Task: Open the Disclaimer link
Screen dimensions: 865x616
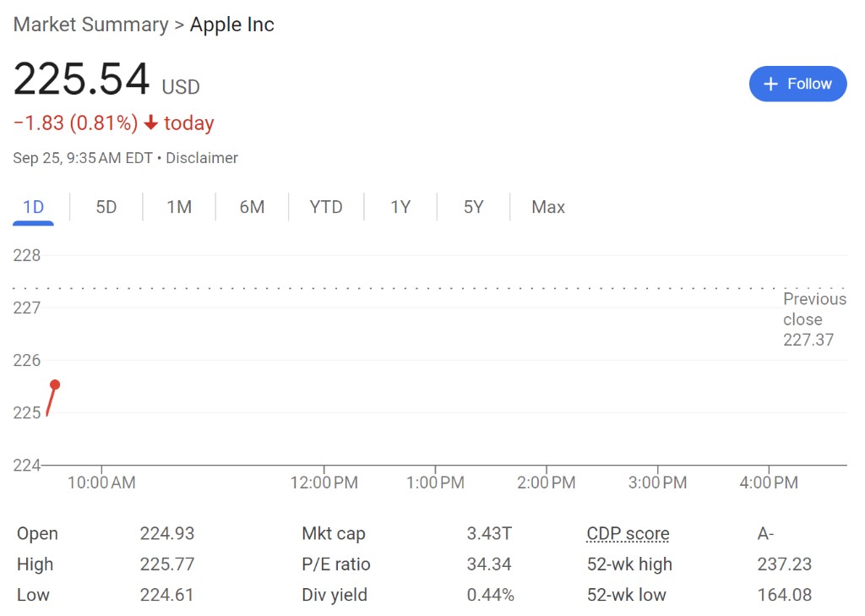Action: [202, 158]
